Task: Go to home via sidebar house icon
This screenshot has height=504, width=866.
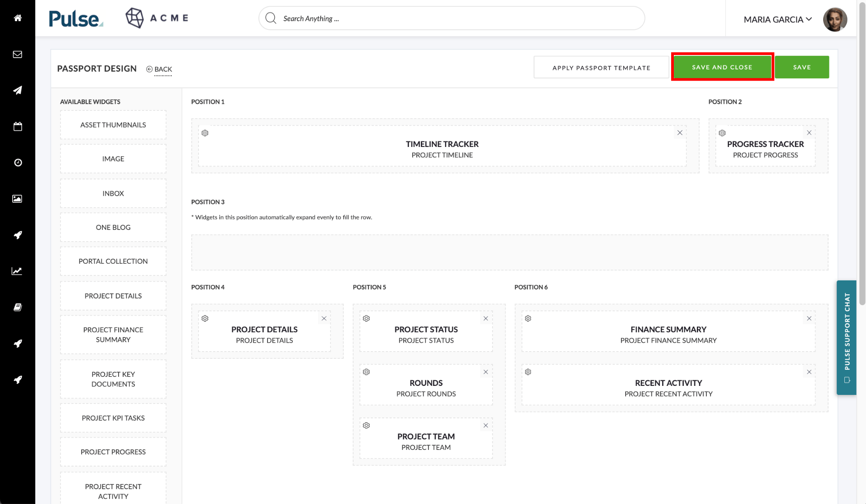Action: [x=18, y=18]
